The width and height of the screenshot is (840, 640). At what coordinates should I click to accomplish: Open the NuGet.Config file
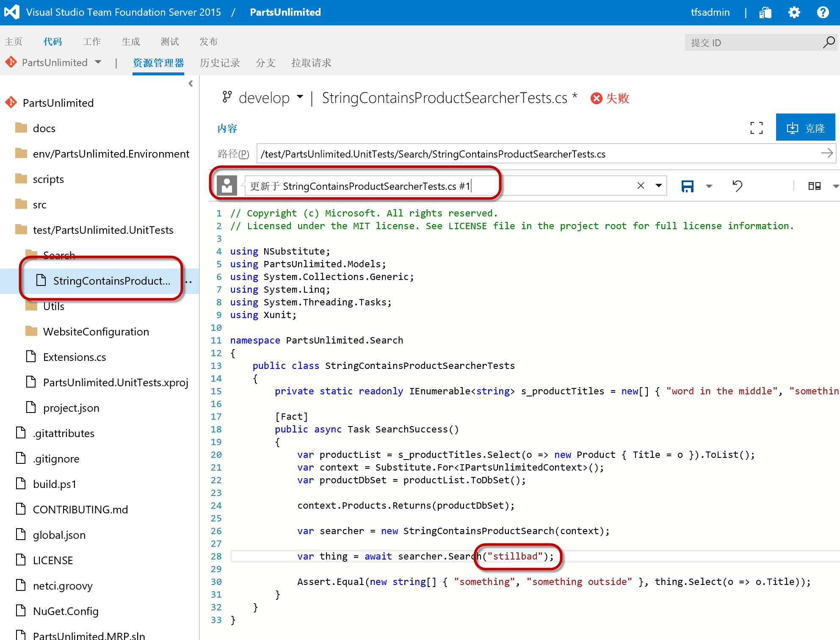tap(66, 611)
